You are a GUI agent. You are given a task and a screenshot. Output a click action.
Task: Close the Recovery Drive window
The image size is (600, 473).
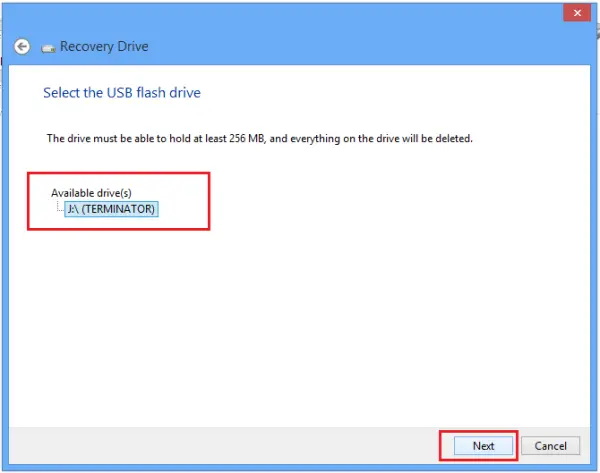[577, 13]
